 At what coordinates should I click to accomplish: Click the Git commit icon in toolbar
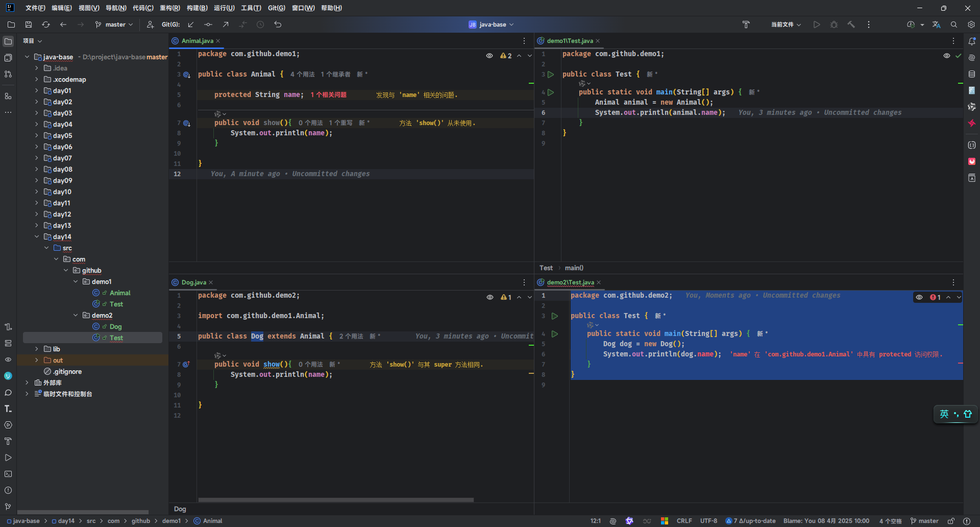208,25
